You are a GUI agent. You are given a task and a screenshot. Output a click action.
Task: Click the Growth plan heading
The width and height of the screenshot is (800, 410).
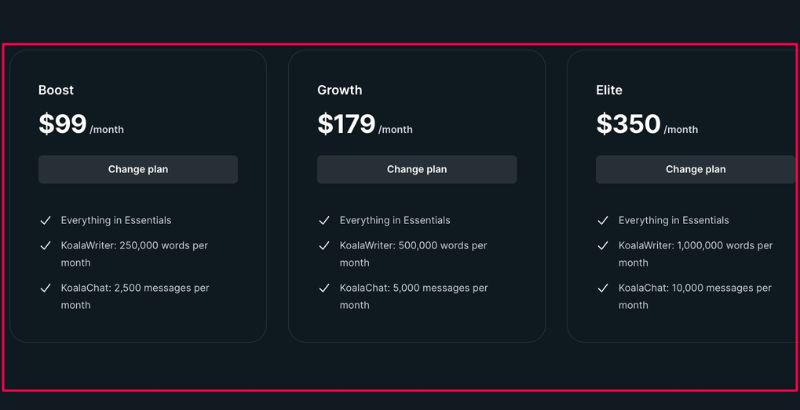click(340, 90)
